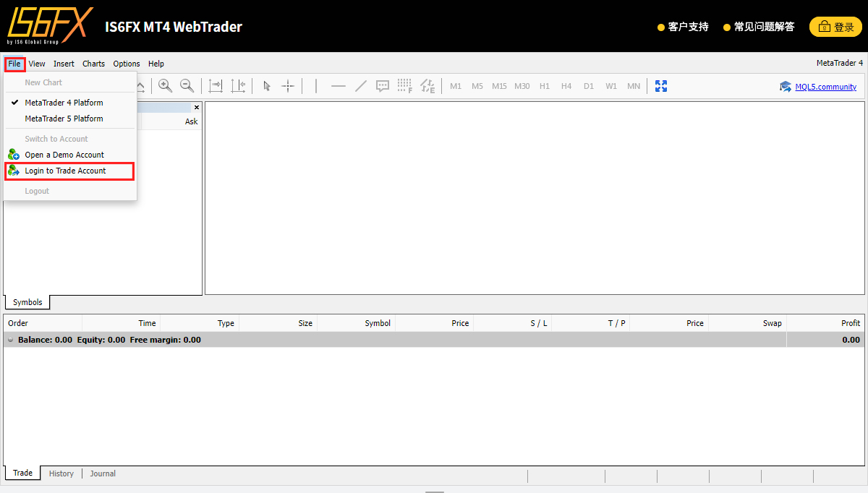Add a text label tool

(x=383, y=86)
